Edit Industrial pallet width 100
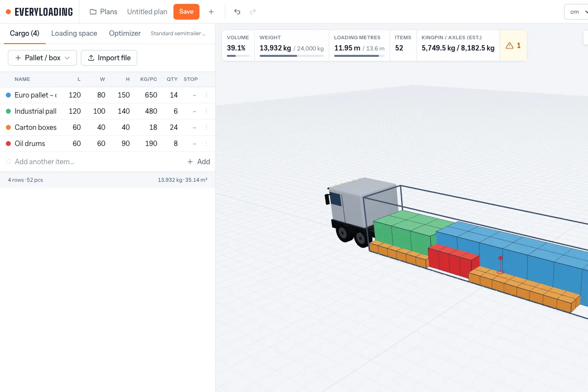Viewport: 588px width, 392px height. (x=99, y=111)
